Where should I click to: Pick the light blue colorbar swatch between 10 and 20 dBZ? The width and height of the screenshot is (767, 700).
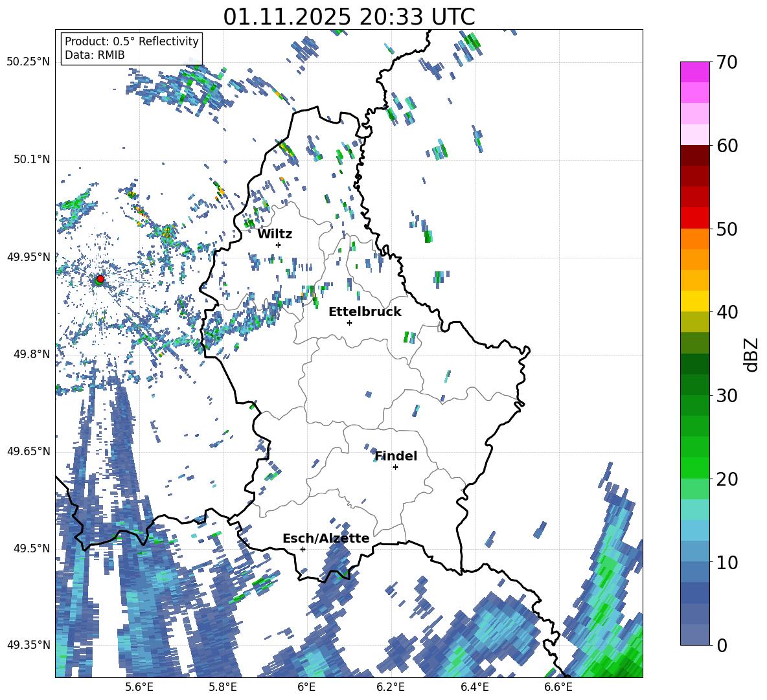pos(694,530)
